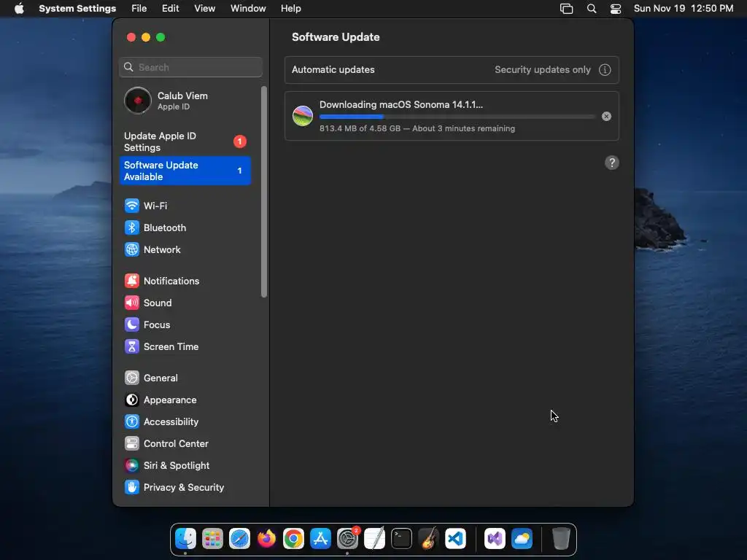The width and height of the screenshot is (747, 560).
Task: Open the Window menu
Action: tap(248, 9)
